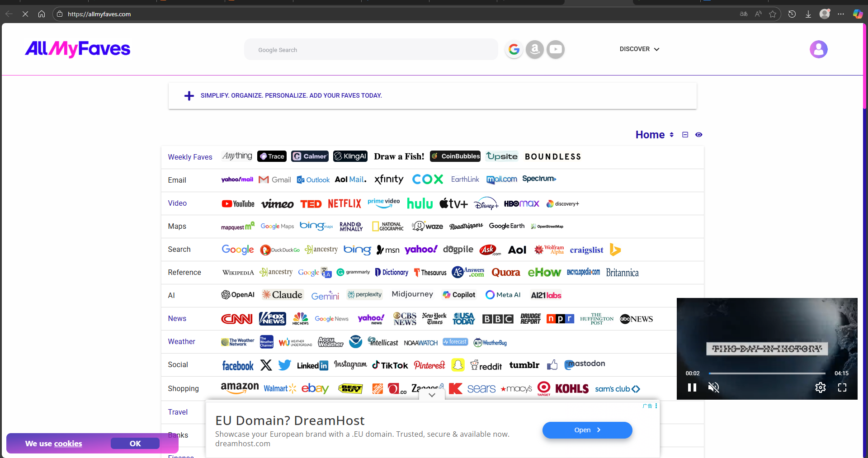Unmute the video player sound

coord(713,387)
